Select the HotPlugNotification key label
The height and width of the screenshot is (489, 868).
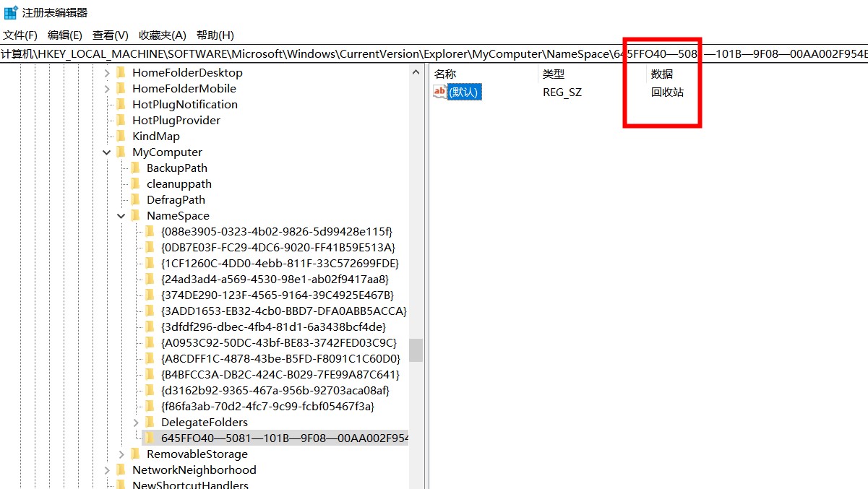(185, 104)
